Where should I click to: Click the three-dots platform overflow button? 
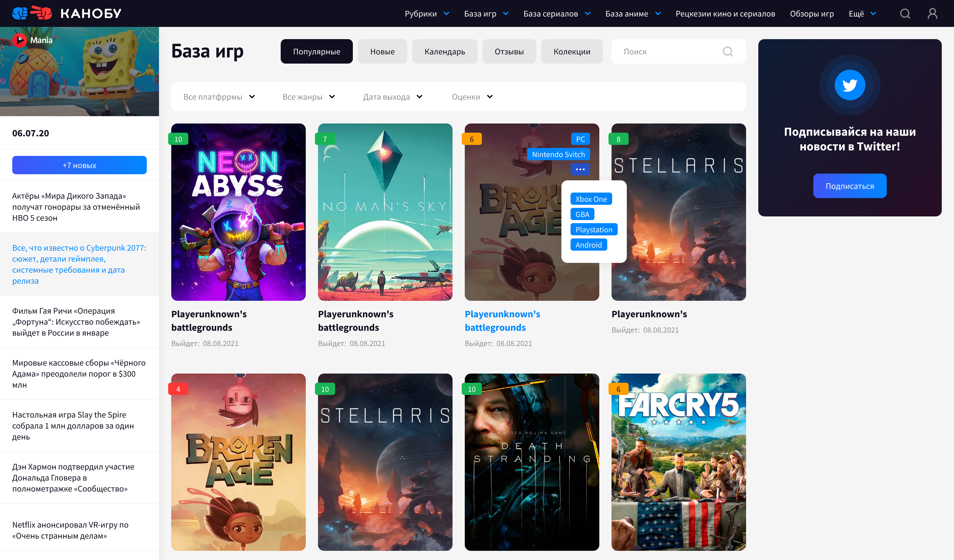click(580, 169)
